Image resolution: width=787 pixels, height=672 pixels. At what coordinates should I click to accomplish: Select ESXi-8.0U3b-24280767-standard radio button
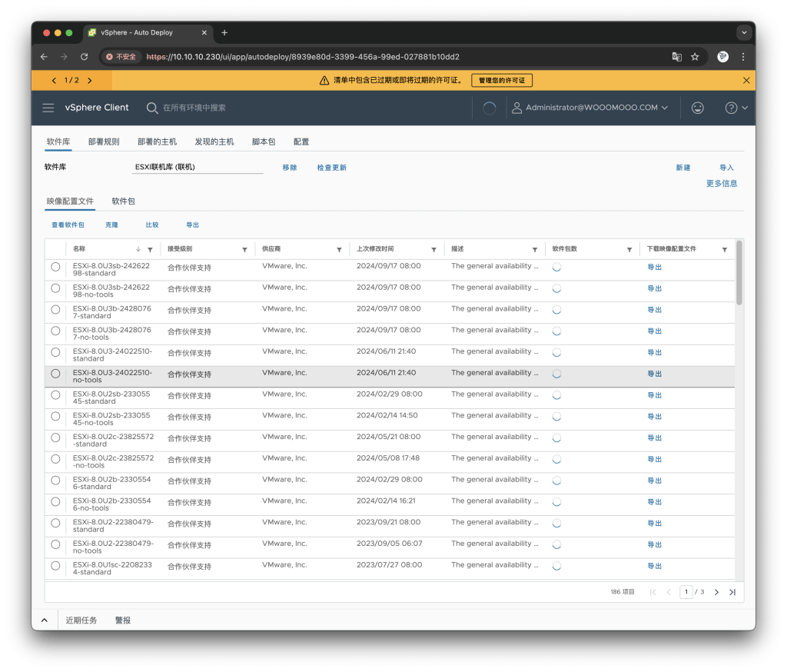(x=55, y=310)
